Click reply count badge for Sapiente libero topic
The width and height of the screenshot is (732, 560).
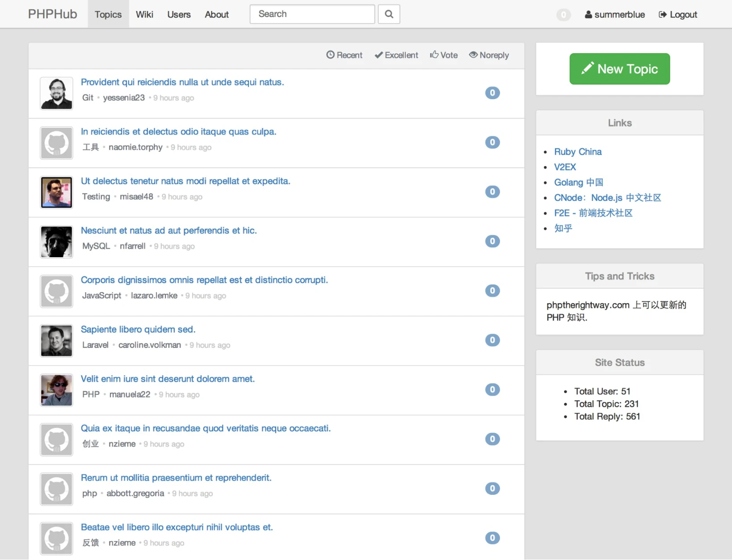click(492, 340)
